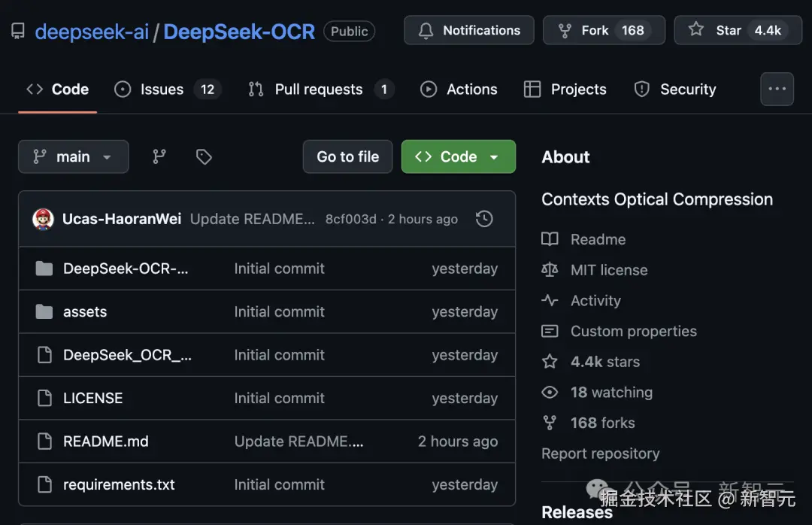Open the Actions tab
This screenshot has width=812, height=525.
[x=471, y=90]
